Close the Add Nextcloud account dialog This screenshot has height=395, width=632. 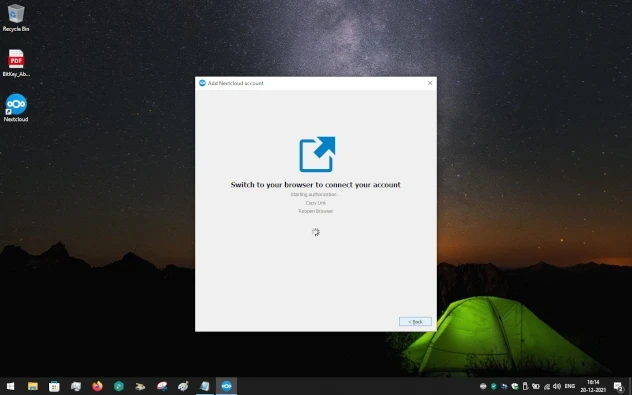click(x=430, y=83)
